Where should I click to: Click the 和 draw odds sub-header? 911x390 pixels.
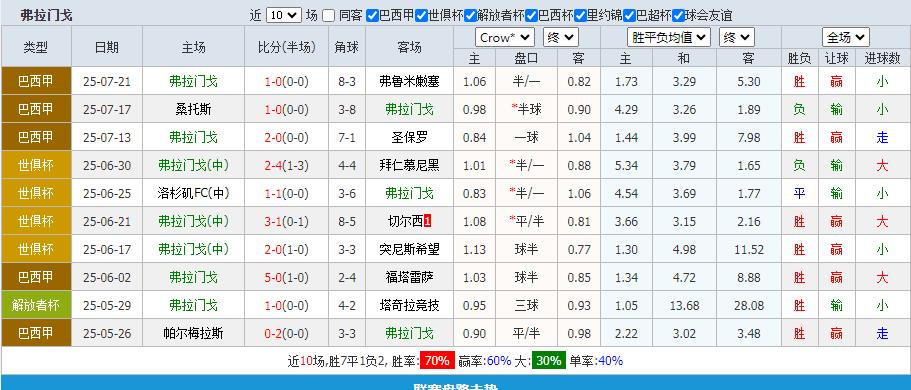click(x=684, y=58)
